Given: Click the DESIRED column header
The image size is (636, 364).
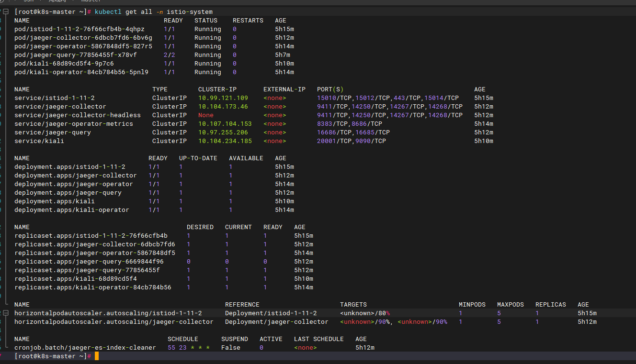Looking at the screenshot, I should click(x=200, y=227).
